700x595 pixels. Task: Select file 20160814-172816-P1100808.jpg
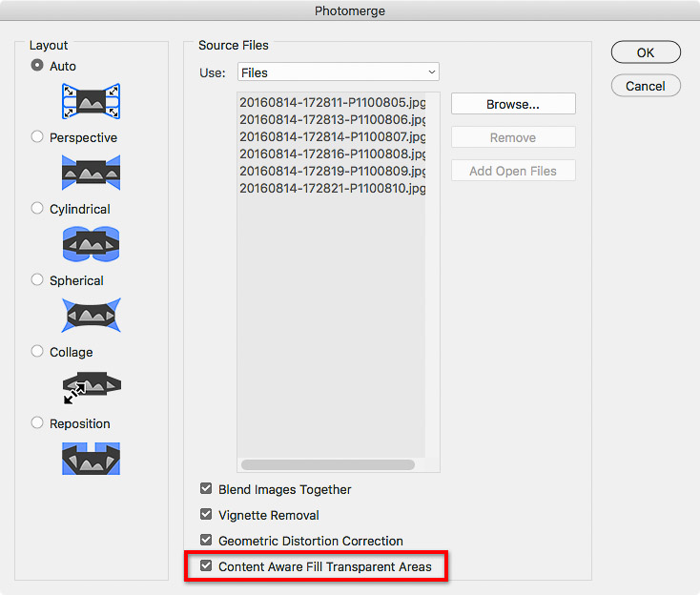(x=332, y=154)
